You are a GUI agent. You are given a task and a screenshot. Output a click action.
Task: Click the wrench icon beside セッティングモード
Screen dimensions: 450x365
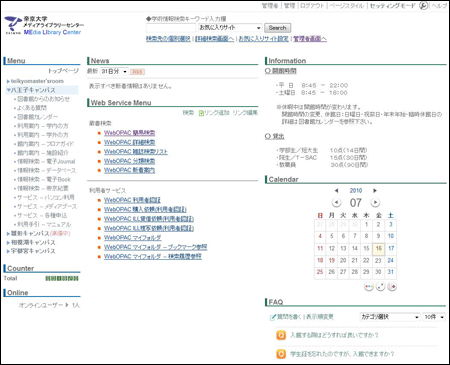(423, 6)
